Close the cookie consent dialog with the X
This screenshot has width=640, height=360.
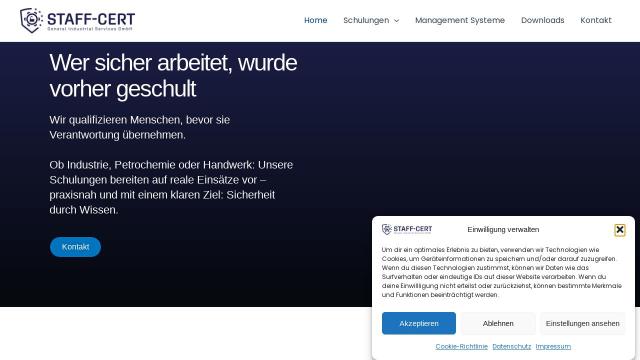click(620, 230)
